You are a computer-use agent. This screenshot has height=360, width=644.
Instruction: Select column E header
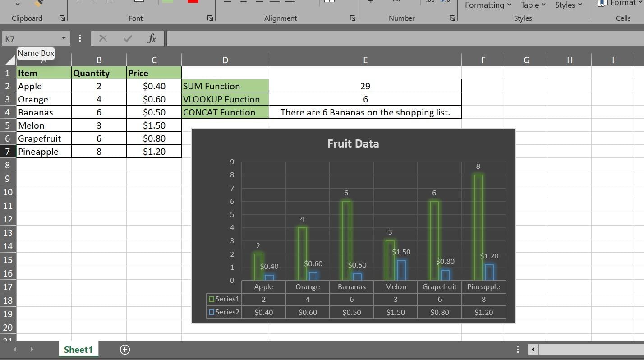(x=365, y=60)
